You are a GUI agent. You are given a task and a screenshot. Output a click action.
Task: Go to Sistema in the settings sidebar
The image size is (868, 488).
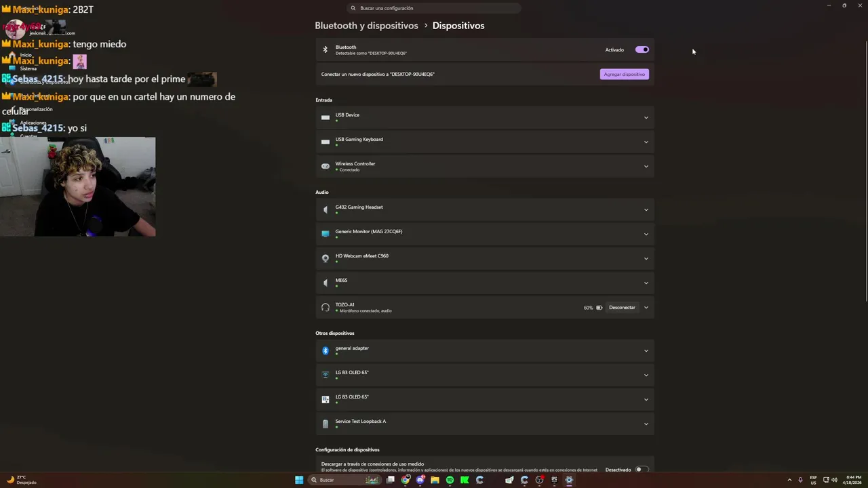tap(28, 68)
